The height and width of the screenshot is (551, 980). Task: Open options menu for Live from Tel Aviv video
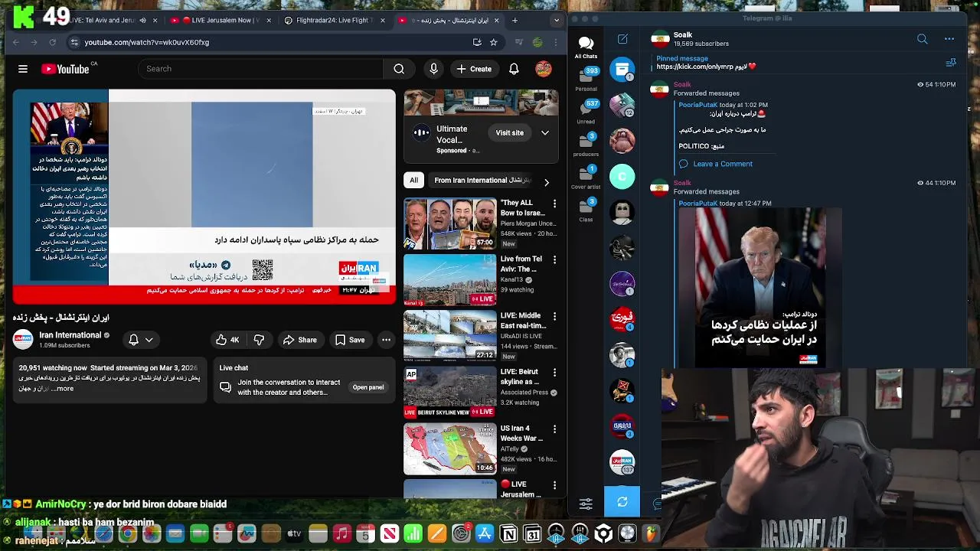point(555,260)
